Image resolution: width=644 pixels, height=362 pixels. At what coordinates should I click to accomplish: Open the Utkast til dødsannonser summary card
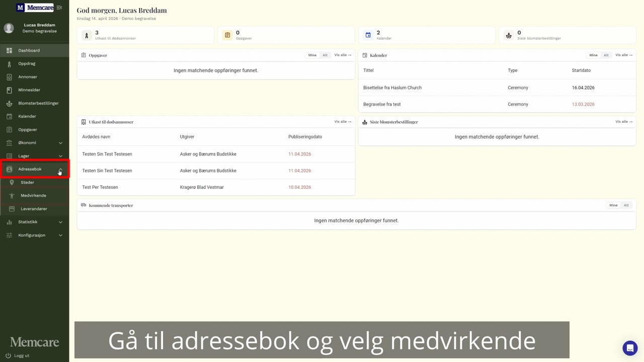point(145,35)
